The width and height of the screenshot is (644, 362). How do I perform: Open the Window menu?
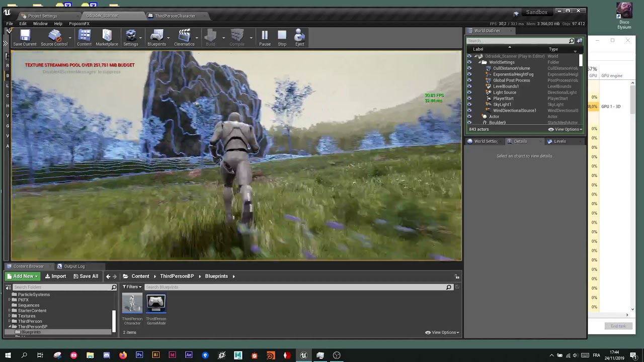[x=40, y=24]
